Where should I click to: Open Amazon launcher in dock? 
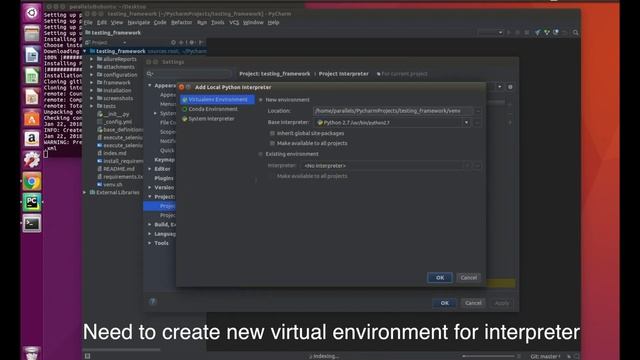click(x=32, y=139)
